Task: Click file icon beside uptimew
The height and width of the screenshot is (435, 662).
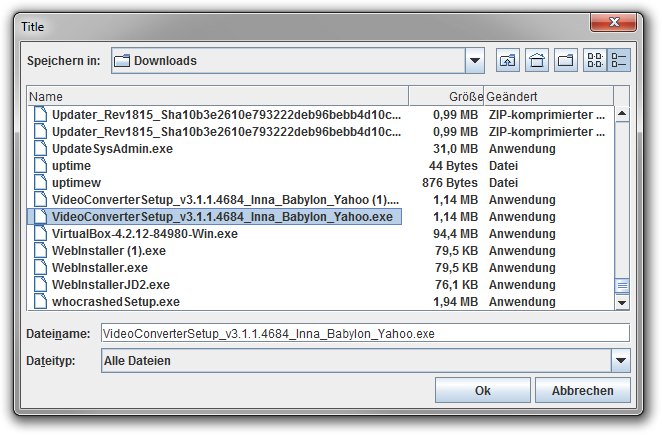Action: tap(41, 182)
